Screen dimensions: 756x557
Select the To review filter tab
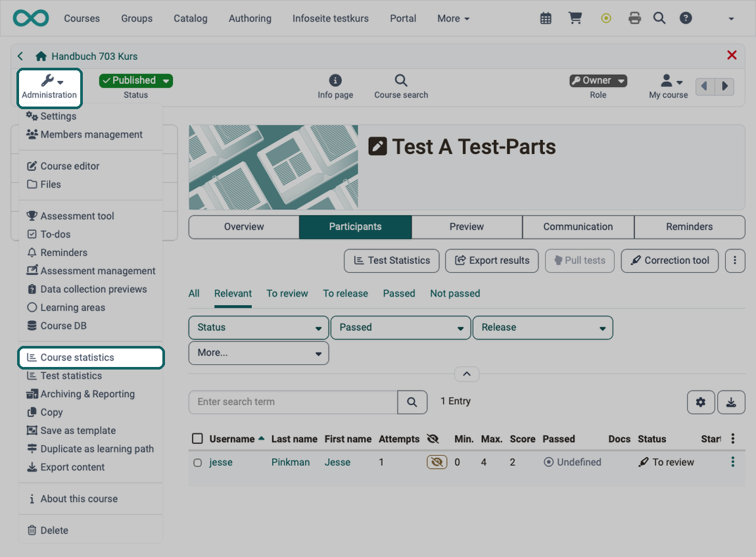pyautogui.click(x=287, y=294)
